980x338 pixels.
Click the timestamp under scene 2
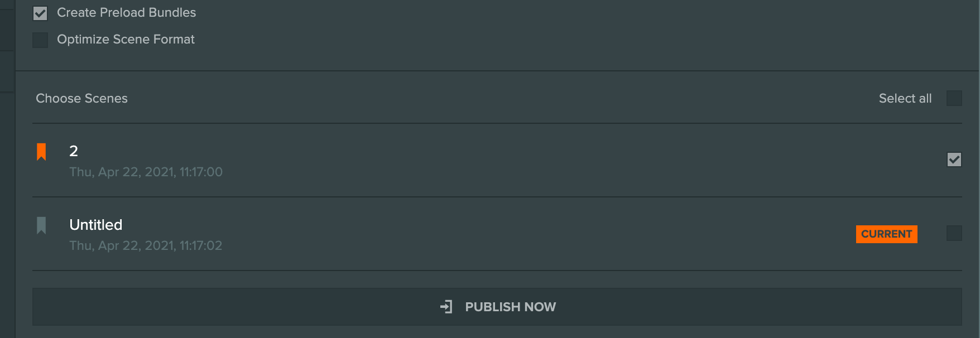tap(145, 172)
